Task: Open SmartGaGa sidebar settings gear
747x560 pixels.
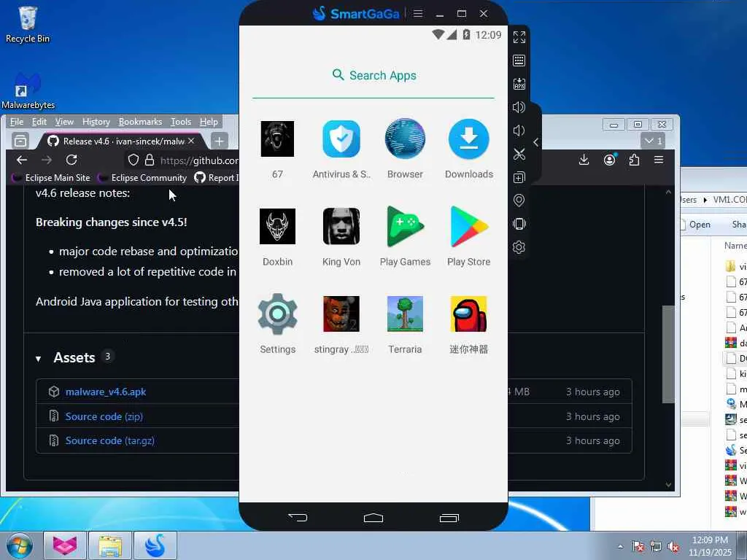Action: [519, 247]
